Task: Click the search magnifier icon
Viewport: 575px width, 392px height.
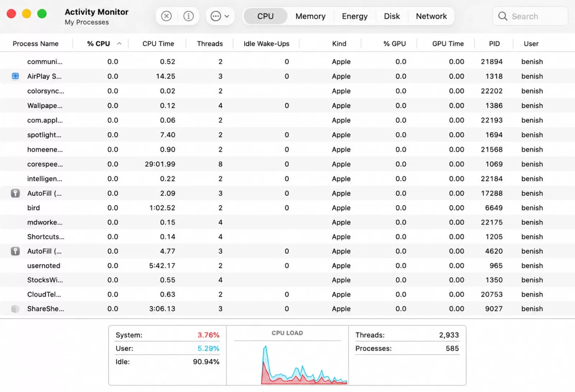Action: point(503,17)
